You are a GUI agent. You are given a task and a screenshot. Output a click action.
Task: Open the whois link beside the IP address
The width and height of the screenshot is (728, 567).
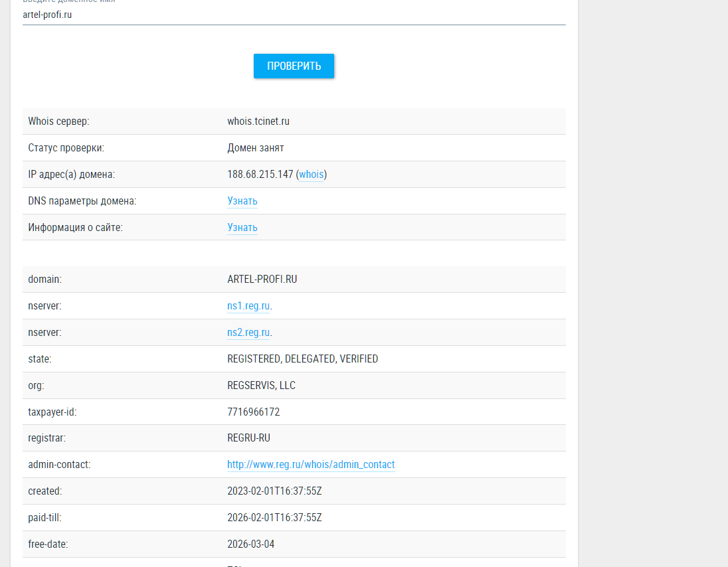[x=312, y=175]
